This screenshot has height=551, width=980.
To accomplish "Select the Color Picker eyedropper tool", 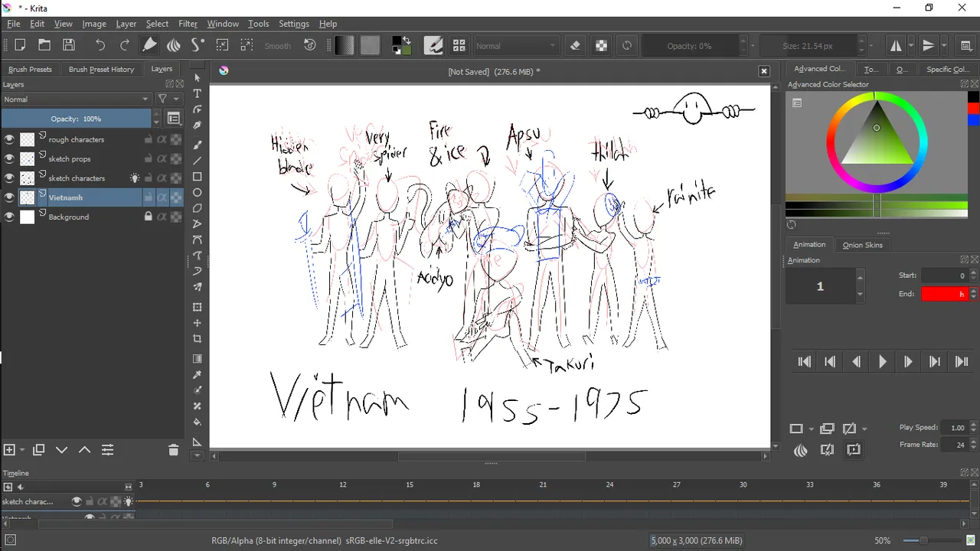I will point(197,375).
